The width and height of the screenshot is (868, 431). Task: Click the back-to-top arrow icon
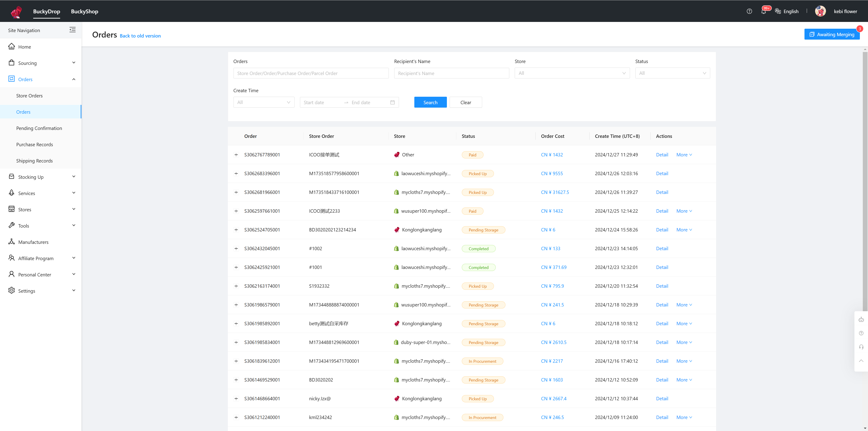click(861, 361)
